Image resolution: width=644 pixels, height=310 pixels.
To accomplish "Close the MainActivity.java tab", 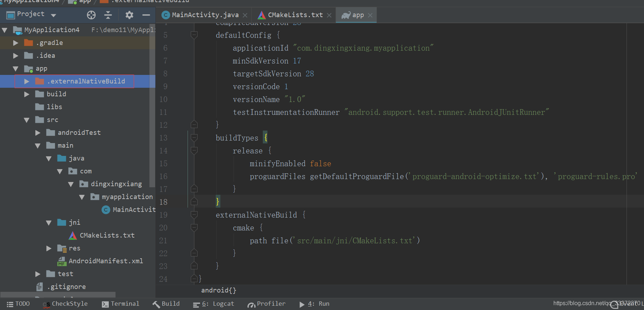I will [x=245, y=15].
